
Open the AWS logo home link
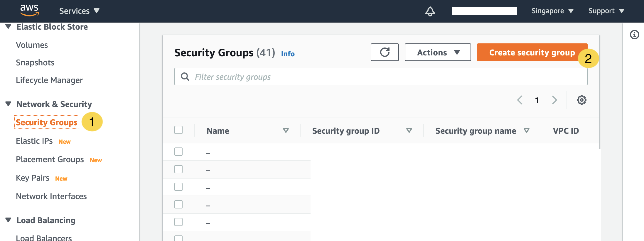29,11
